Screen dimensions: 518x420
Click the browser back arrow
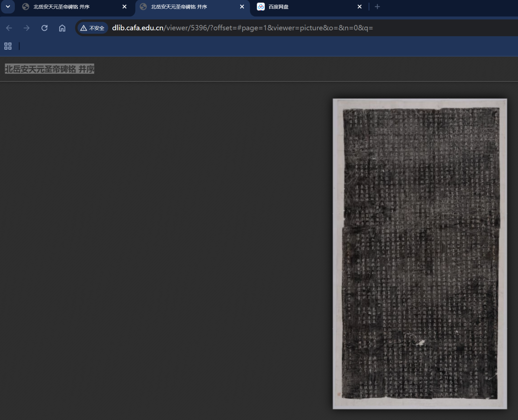[x=9, y=28]
